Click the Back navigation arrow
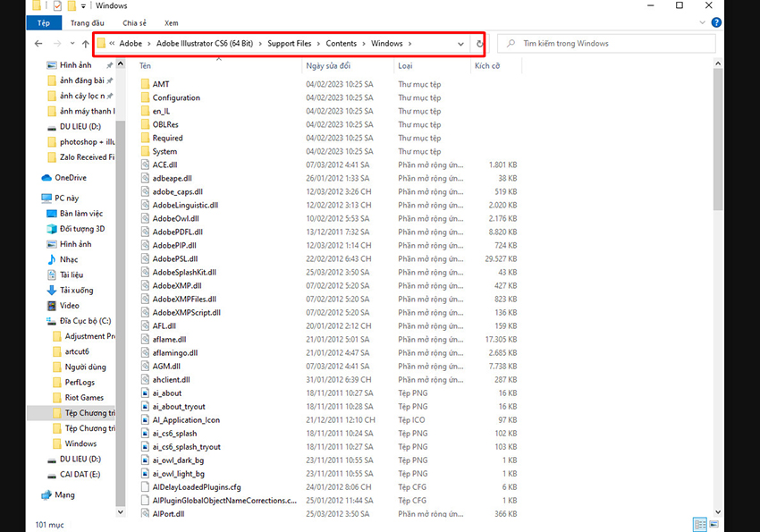This screenshot has width=760, height=532. (38, 44)
